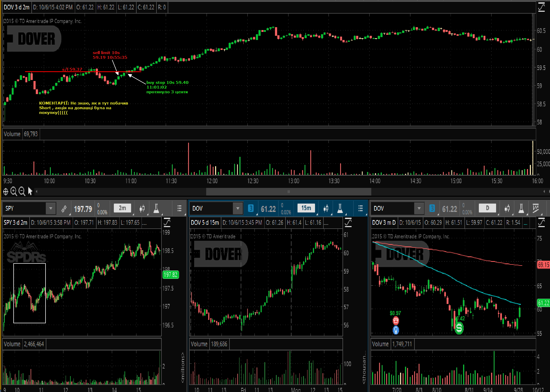The width and height of the screenshot is (550, 392).
Task: Click the 'R: 0' value in the top chart header
Action: (162, 7)
